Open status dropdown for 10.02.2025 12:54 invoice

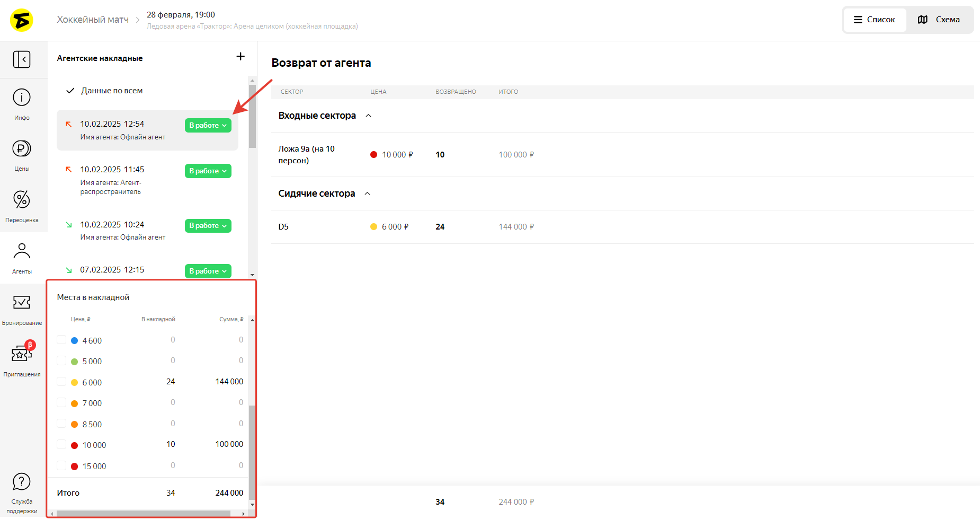tap(208, 126)
